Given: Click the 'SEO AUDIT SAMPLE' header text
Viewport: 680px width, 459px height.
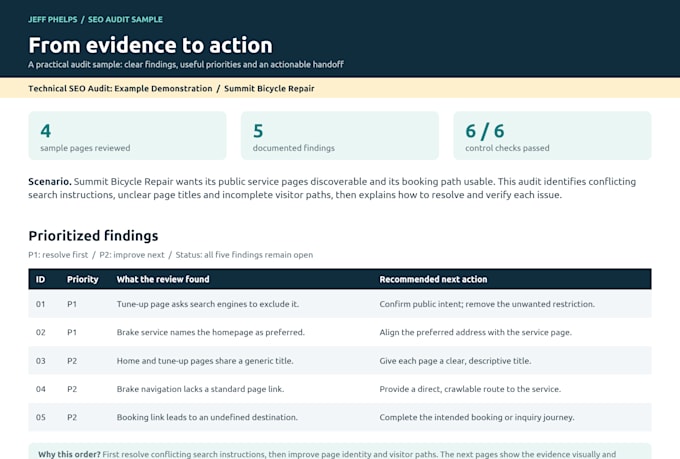Looking at the screenshot, I should coord(125,20).
